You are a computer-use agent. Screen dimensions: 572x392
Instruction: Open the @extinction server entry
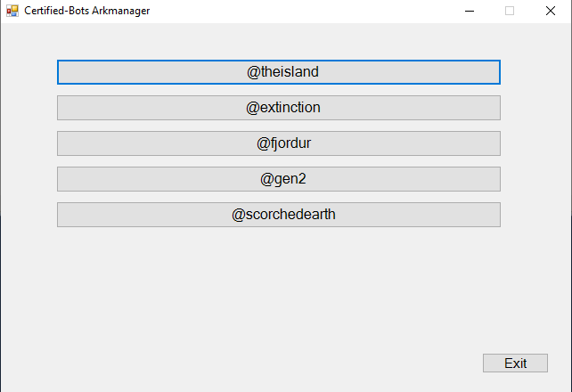click(x=279, y=108)
